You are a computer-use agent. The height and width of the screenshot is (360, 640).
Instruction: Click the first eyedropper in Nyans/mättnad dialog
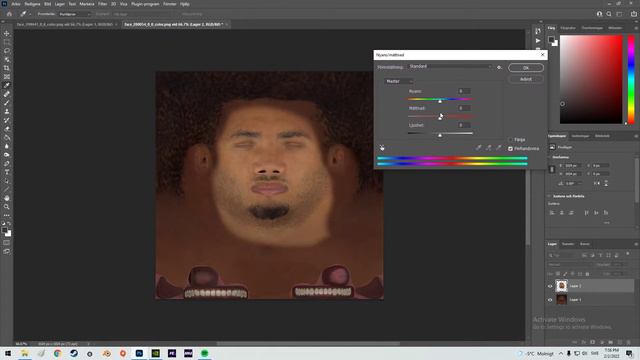coord(478,147)
